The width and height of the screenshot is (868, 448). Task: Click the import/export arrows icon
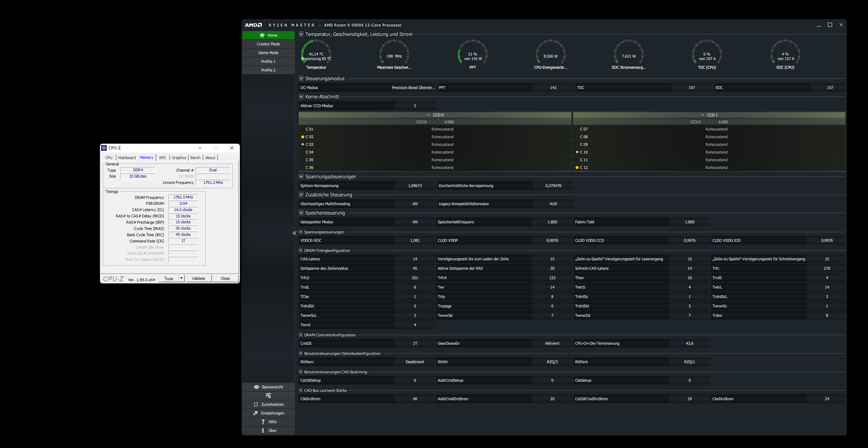[x=268, y=396]
